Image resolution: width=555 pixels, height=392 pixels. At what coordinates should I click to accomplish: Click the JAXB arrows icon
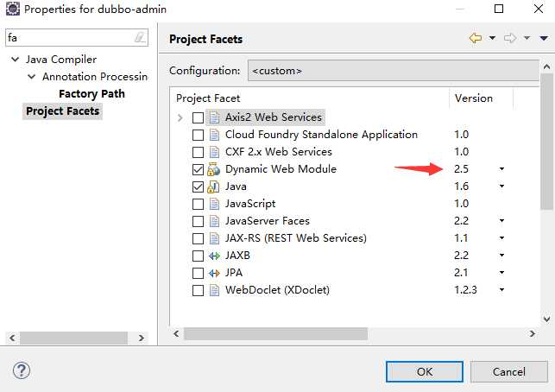[214, 256]
